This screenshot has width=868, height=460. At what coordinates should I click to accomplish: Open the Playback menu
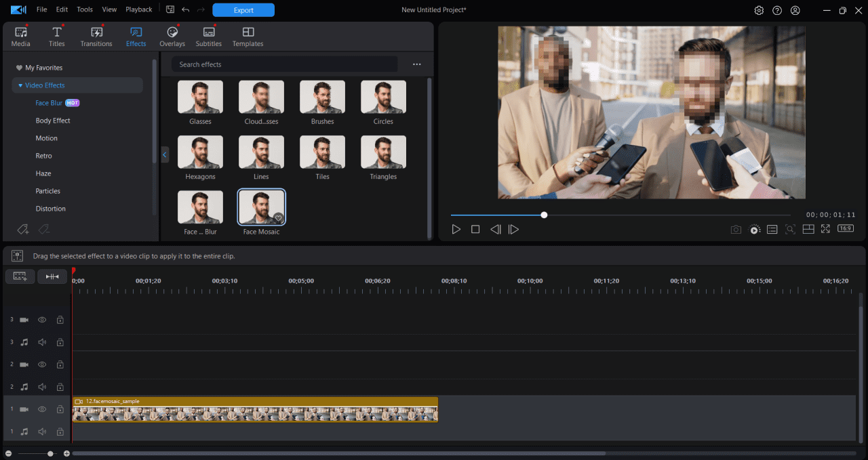tap(138, 9)
